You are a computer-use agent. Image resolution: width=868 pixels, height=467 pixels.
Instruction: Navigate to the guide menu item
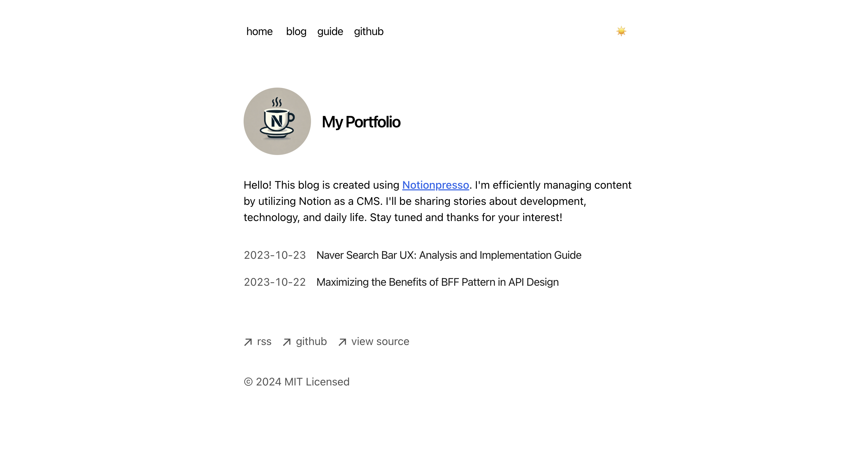tap(331, 32)
